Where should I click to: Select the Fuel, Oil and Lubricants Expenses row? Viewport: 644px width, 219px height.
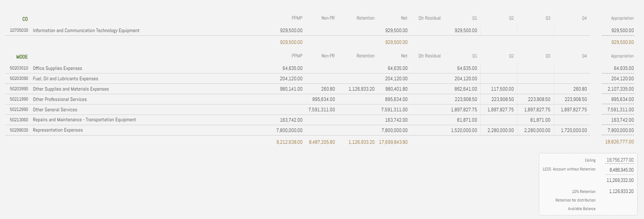point(65,78)
